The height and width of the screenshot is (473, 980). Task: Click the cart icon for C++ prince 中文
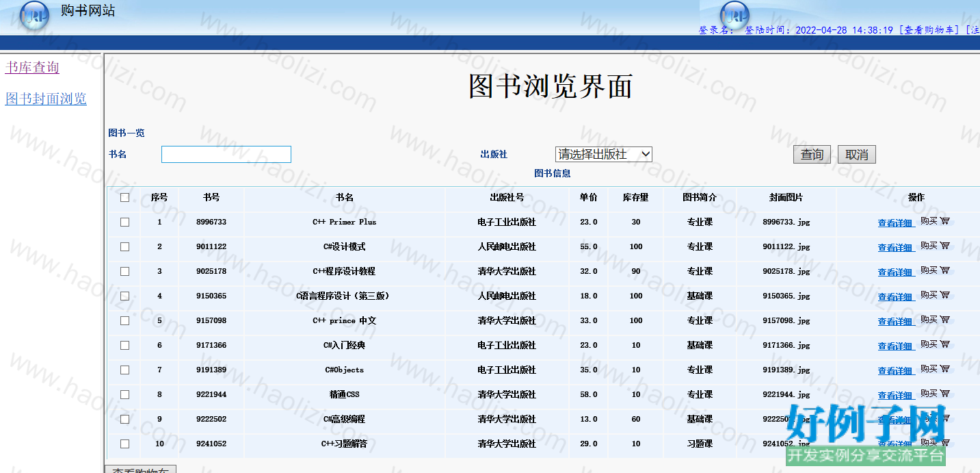coord(945,320)
